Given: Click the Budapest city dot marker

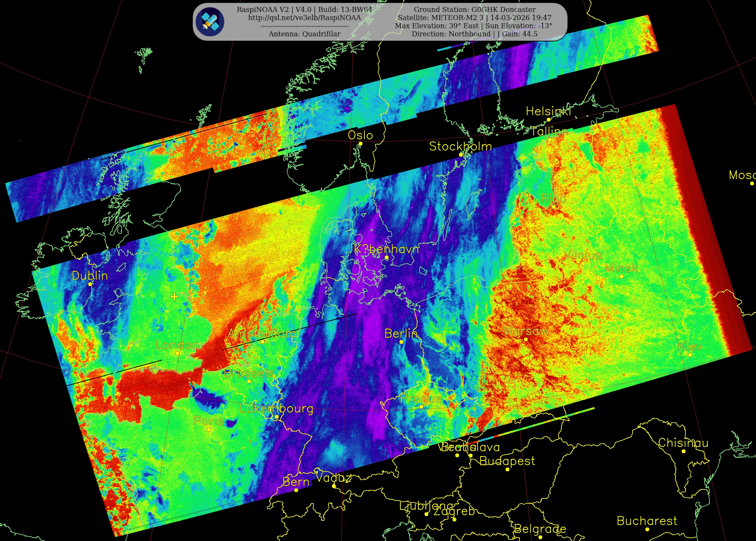Looking at the screenshot, I should tap(507, 469).
